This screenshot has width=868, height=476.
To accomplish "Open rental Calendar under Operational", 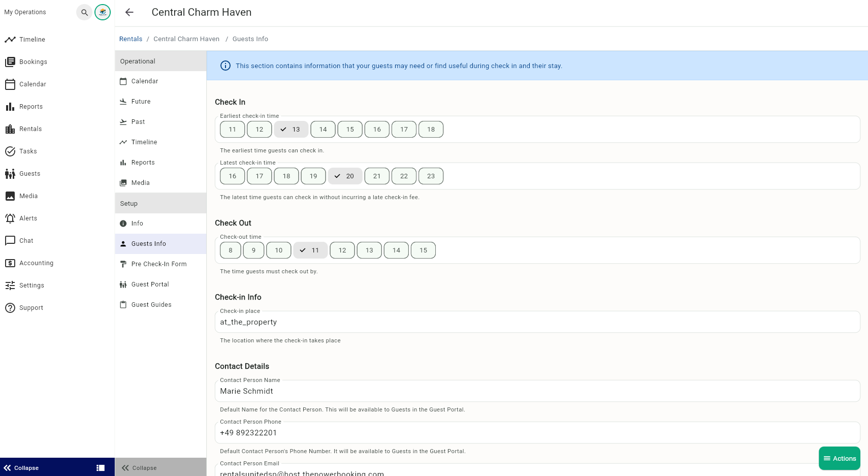I will 160,81.
